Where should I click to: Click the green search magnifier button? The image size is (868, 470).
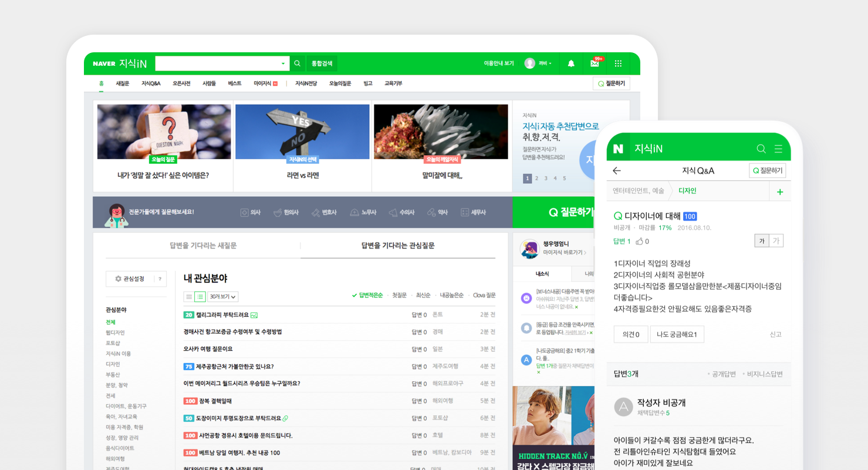(297, 63)
